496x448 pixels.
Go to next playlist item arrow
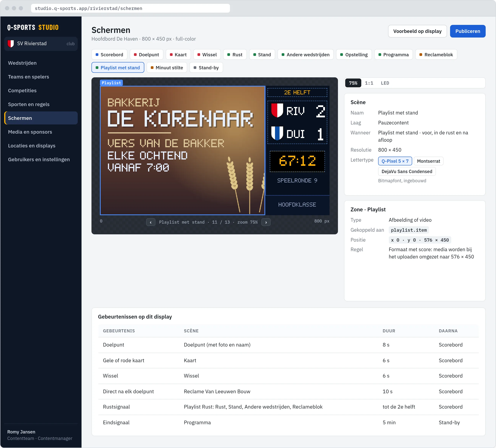tap(266, 222)
